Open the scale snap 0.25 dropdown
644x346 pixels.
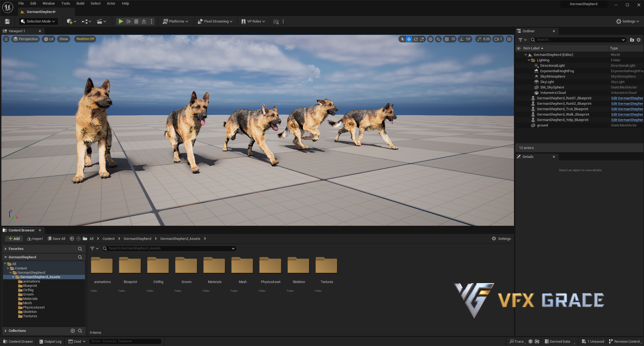click(487, 39)
